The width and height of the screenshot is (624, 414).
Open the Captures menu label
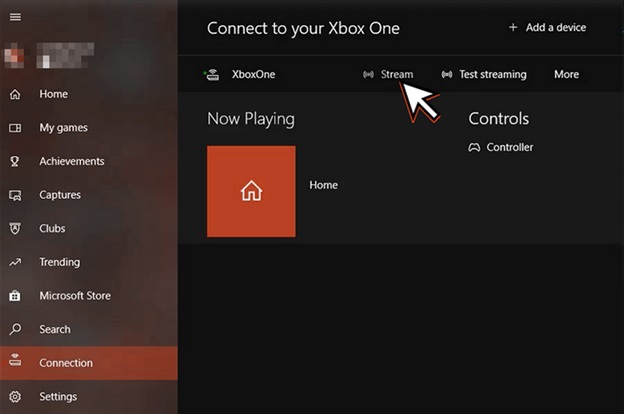(60, 195)
